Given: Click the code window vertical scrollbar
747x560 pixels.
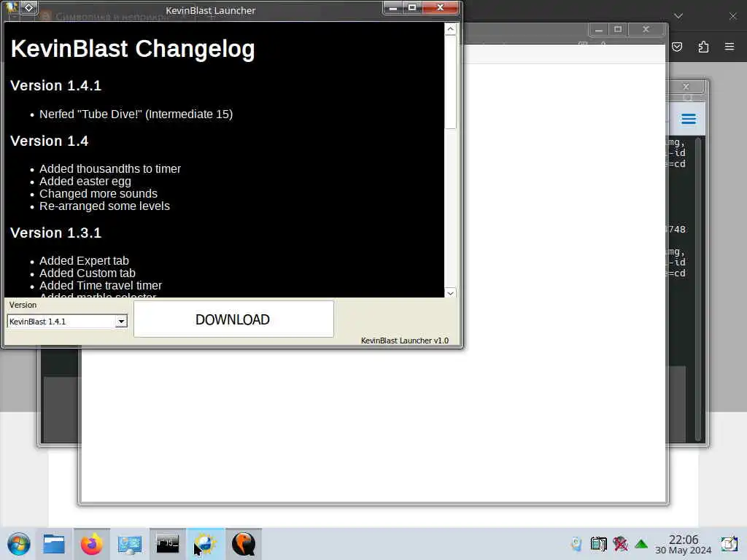Looking at the screenshot, I should point(698,289).
